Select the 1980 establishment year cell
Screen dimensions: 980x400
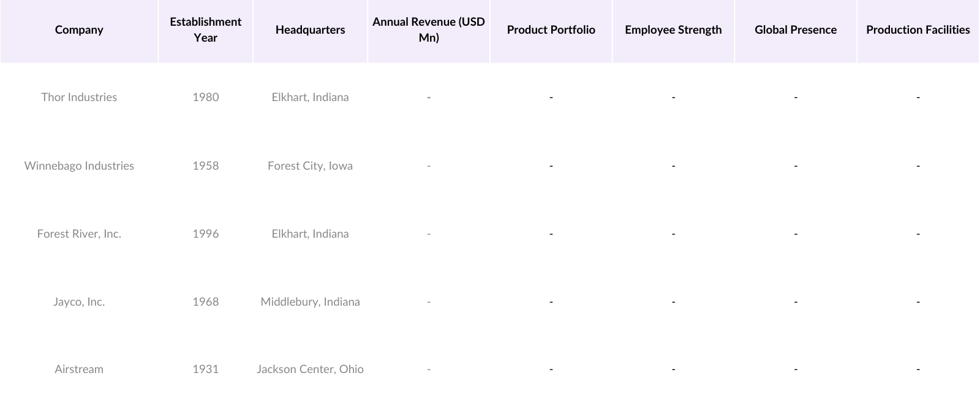tap(205, 97)
